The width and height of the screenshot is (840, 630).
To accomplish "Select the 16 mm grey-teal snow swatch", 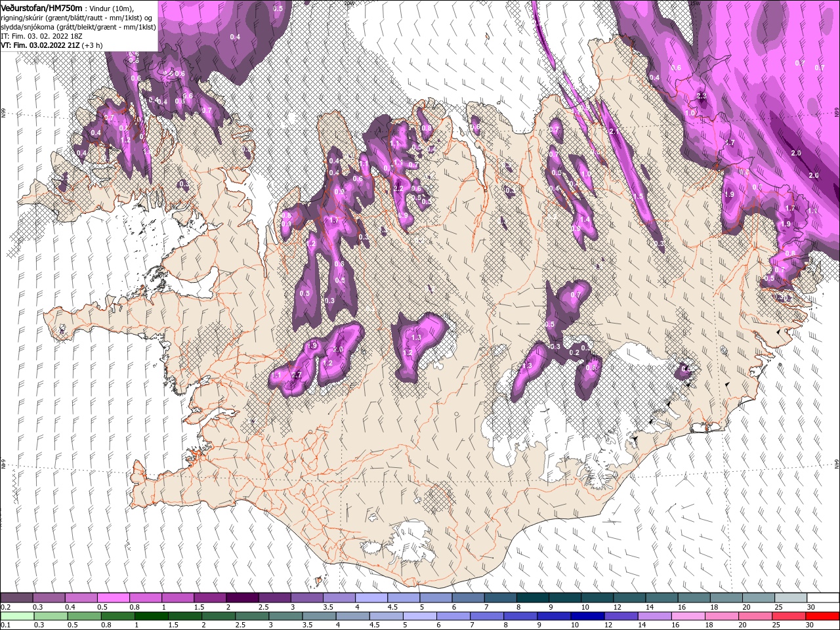I will (694, 598).
